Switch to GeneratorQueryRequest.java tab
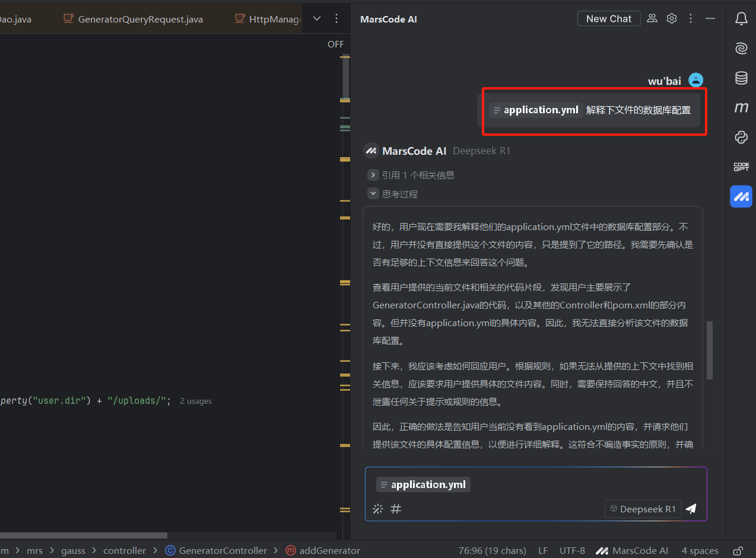 pyautogui.click(x=134, y=19)
